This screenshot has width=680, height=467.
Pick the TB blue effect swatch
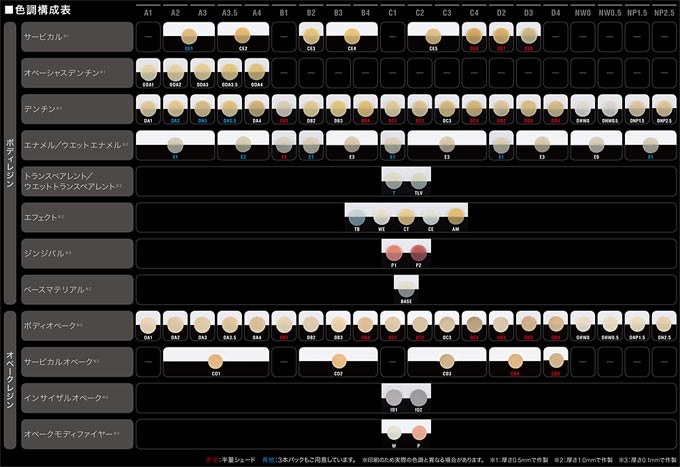[357, 217]
